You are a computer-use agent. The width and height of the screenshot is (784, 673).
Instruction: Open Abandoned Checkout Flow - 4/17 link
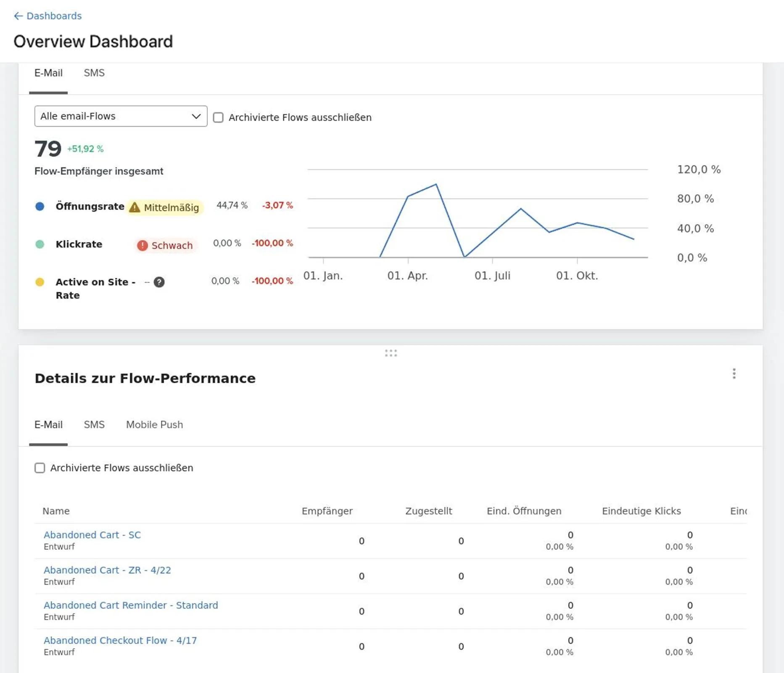(120, 640)
